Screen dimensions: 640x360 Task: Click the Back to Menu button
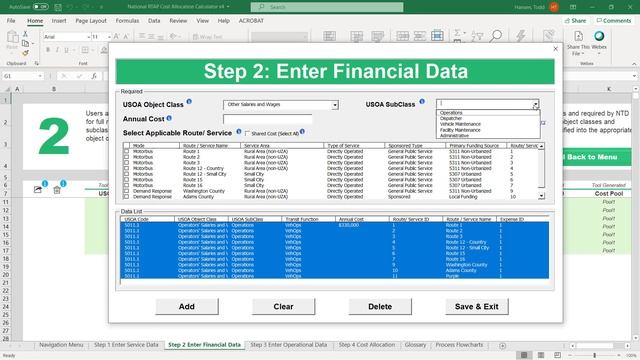596,157
